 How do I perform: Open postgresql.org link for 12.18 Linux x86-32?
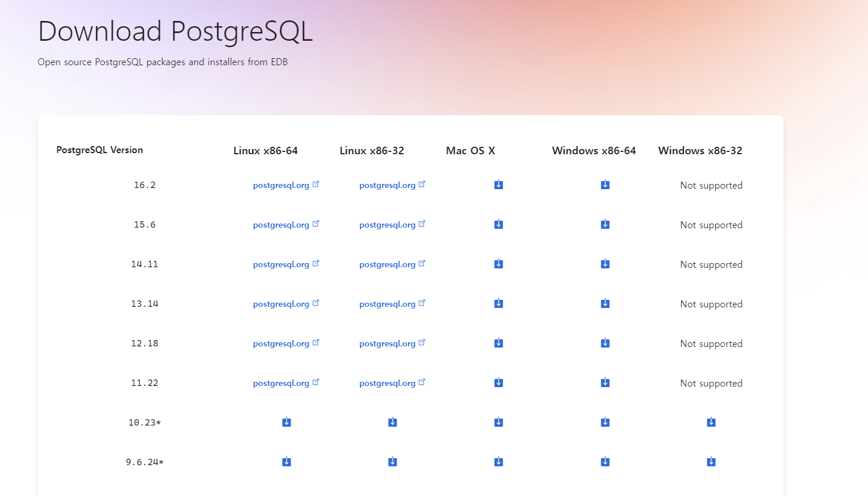[393, 343]
